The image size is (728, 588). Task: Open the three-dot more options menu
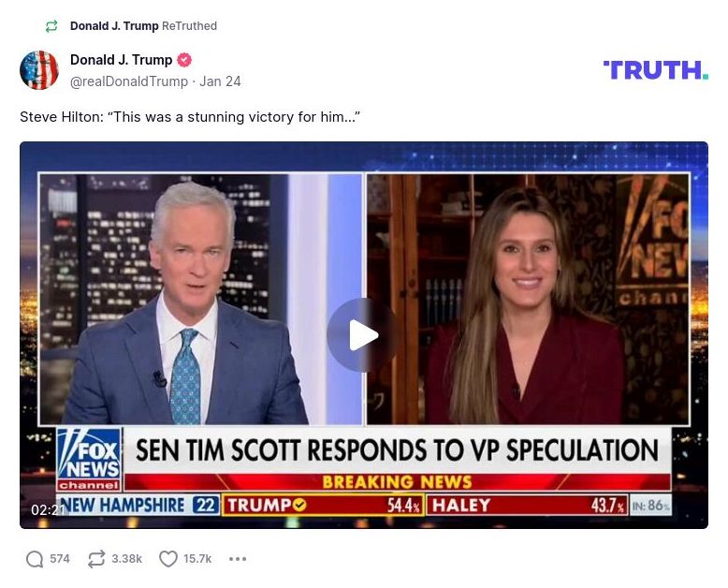coord(238,559)
